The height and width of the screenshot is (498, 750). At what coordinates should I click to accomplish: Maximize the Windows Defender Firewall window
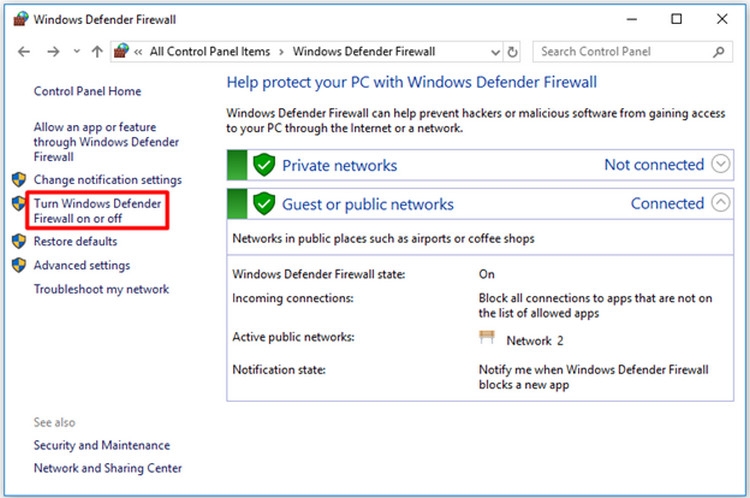676,19
